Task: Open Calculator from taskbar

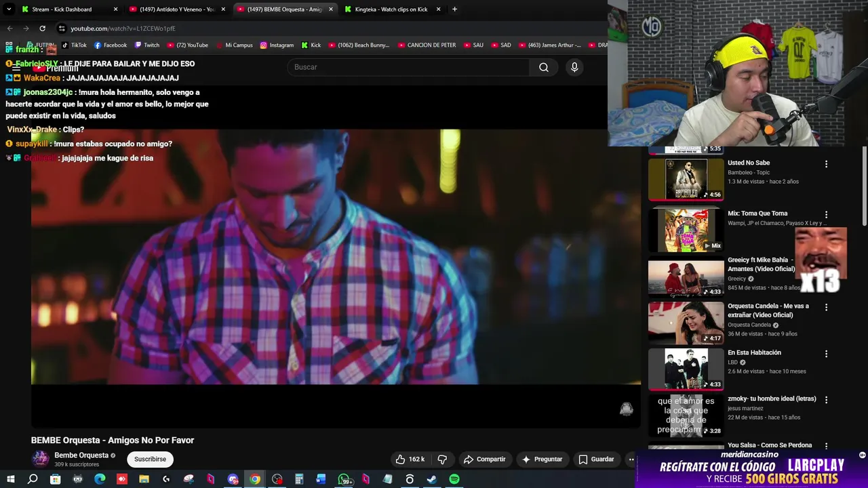Action: pyautogui.click(x=299, y=479)
